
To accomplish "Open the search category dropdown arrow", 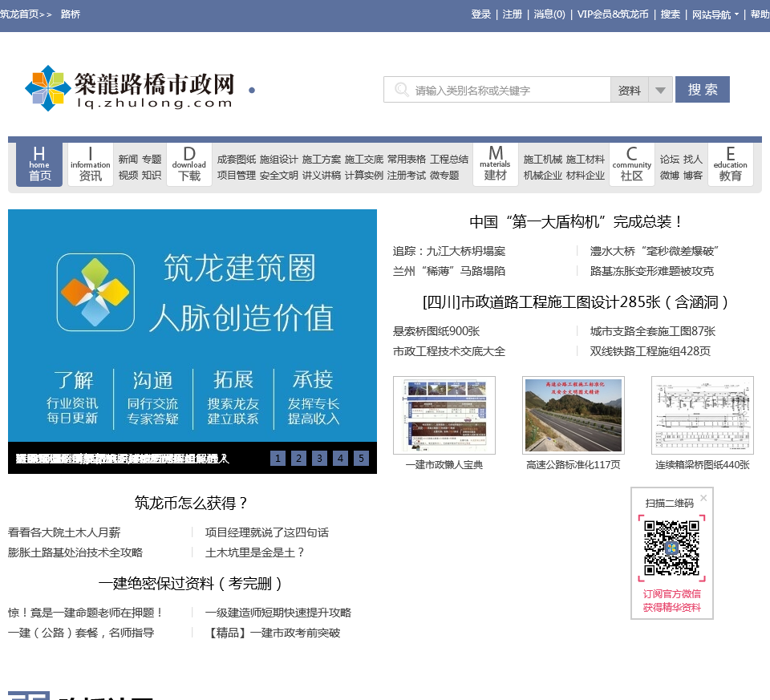I will pos(660,90).
